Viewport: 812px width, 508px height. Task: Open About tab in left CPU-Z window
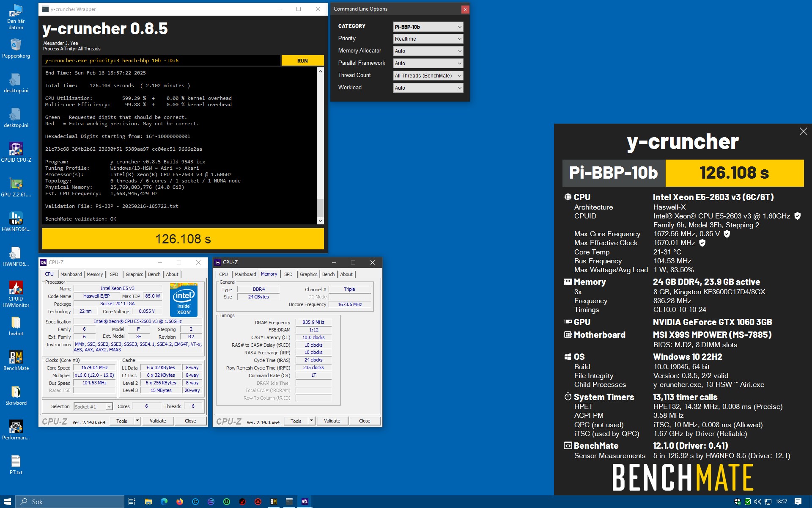172,274
